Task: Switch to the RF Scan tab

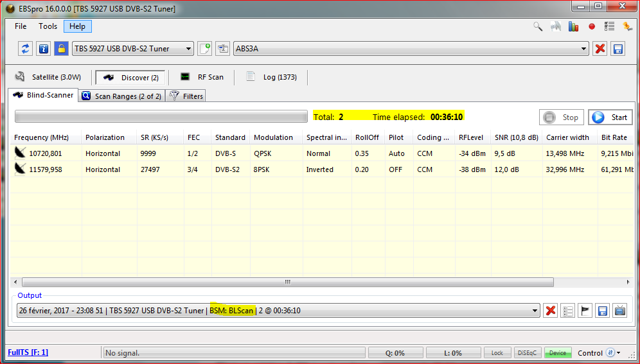Action: click(202, 77)
